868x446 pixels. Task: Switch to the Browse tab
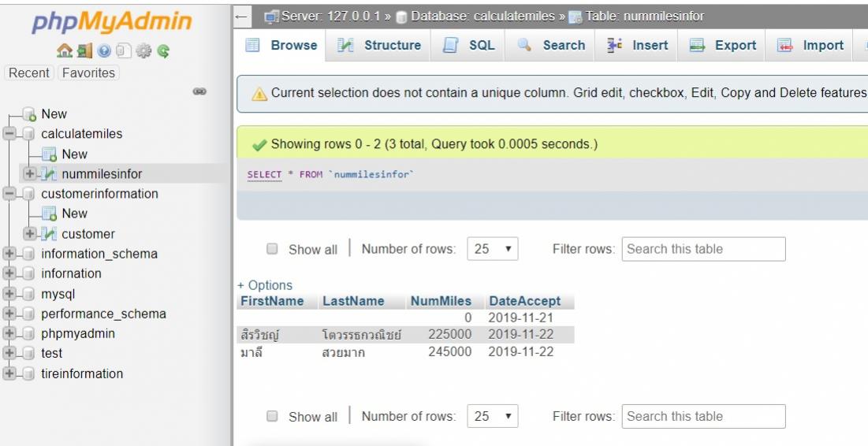(281, 46)
